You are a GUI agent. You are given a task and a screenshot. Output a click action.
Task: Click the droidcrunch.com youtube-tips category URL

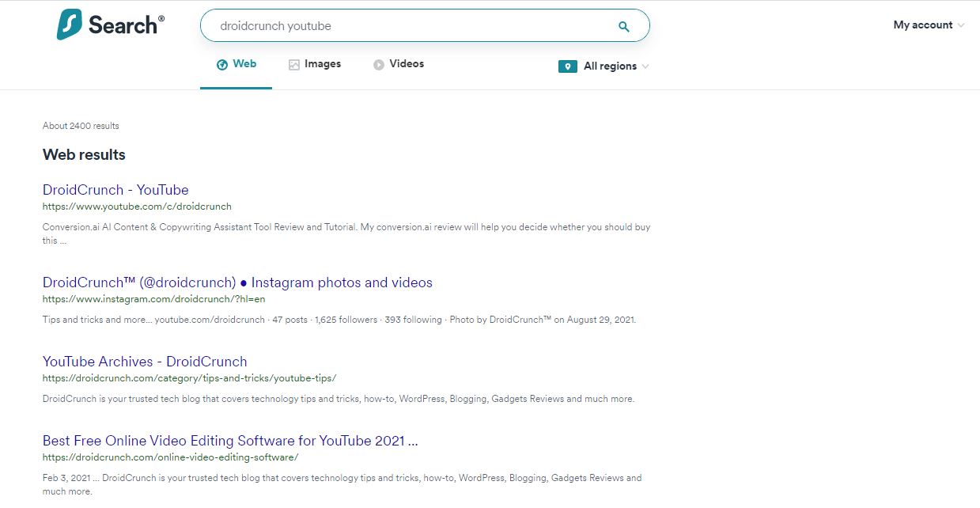(189, 378)
